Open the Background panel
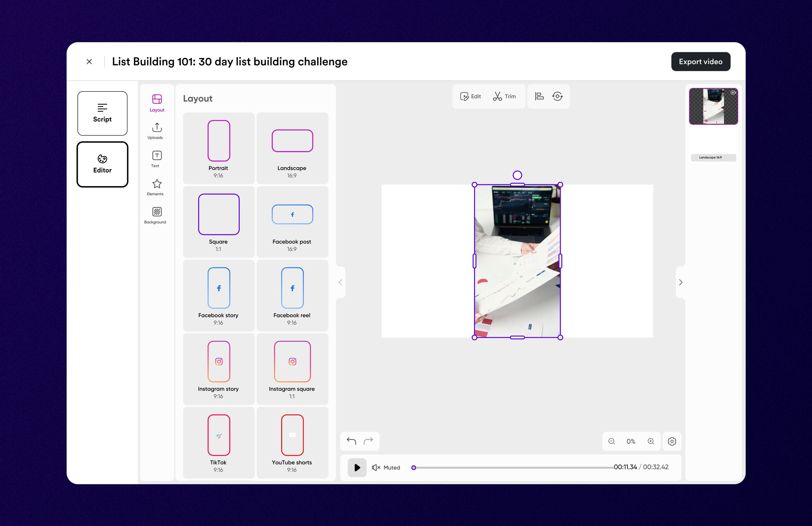812x526 pixels. (x=157, y=215)
